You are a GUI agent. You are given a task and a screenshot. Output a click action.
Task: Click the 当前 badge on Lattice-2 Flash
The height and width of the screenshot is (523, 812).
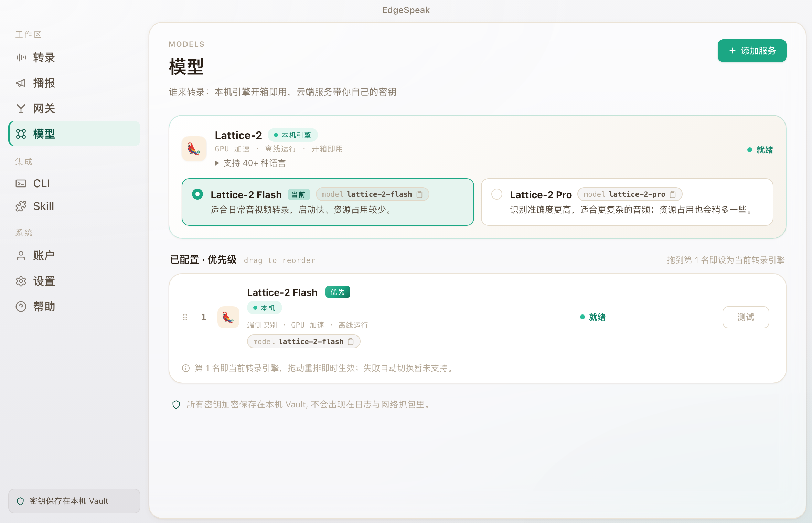pyautogui.click(x=299, y=195)
